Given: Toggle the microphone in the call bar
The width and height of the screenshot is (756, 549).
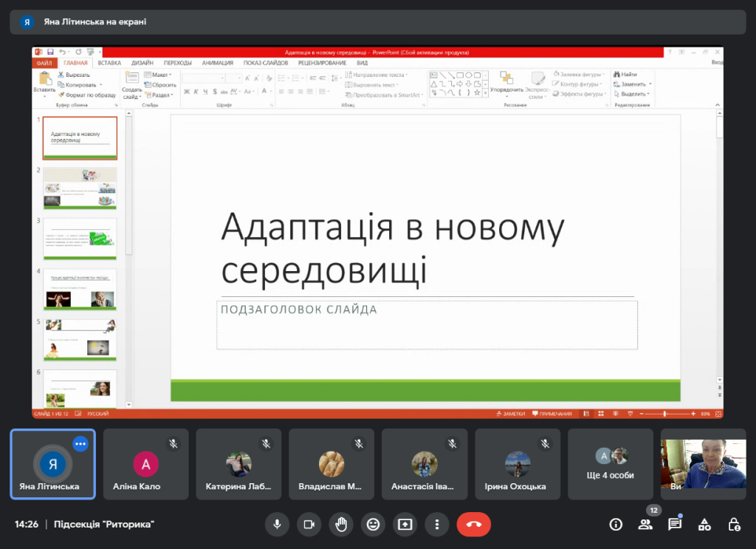Looking at the screenshot, I should pos(277,524).
